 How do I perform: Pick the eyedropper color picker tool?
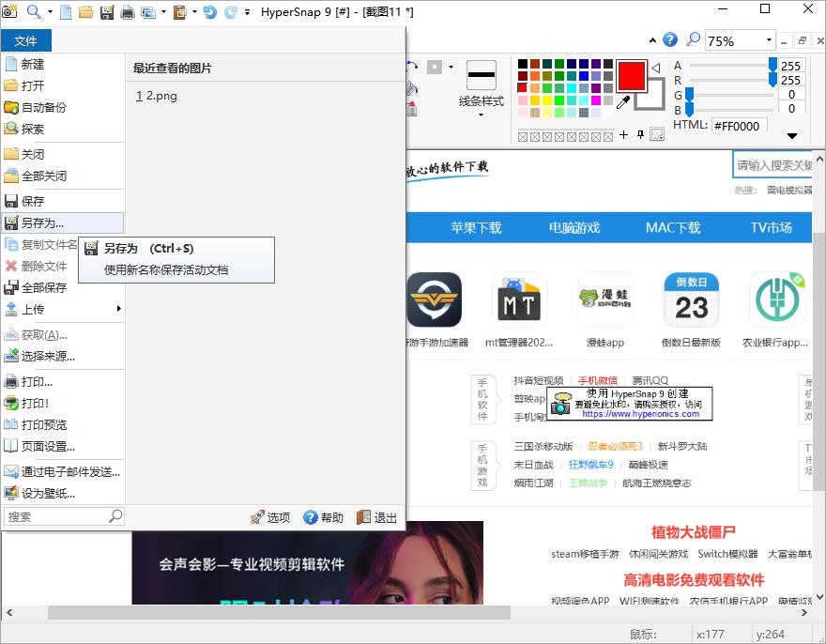(x=622, y=101)
